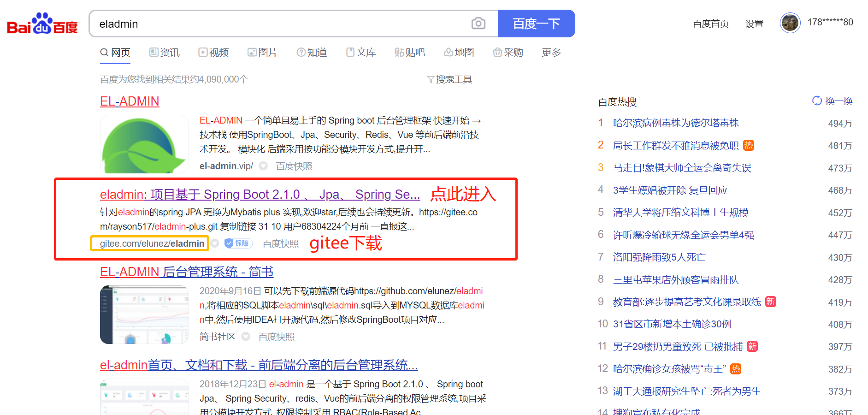Open hot search 局长工作群发不雅消息被免职
The image size is (868, 415).
click(x=676, y=146)
